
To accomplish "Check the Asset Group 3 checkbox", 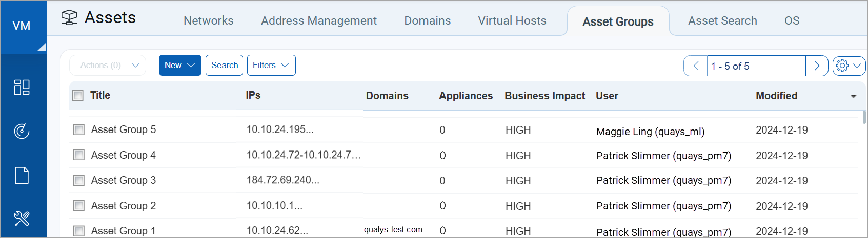I will click(79, 180).
